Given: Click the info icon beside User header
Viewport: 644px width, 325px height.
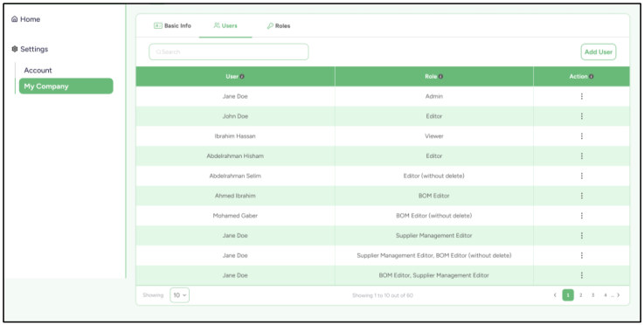Looking at the screenshot, I should (x=242, y=77).
